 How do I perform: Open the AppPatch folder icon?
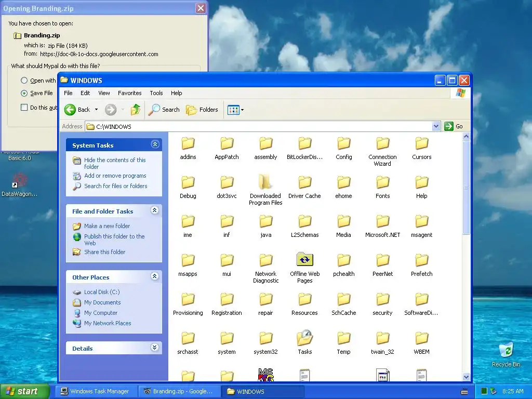227,143
